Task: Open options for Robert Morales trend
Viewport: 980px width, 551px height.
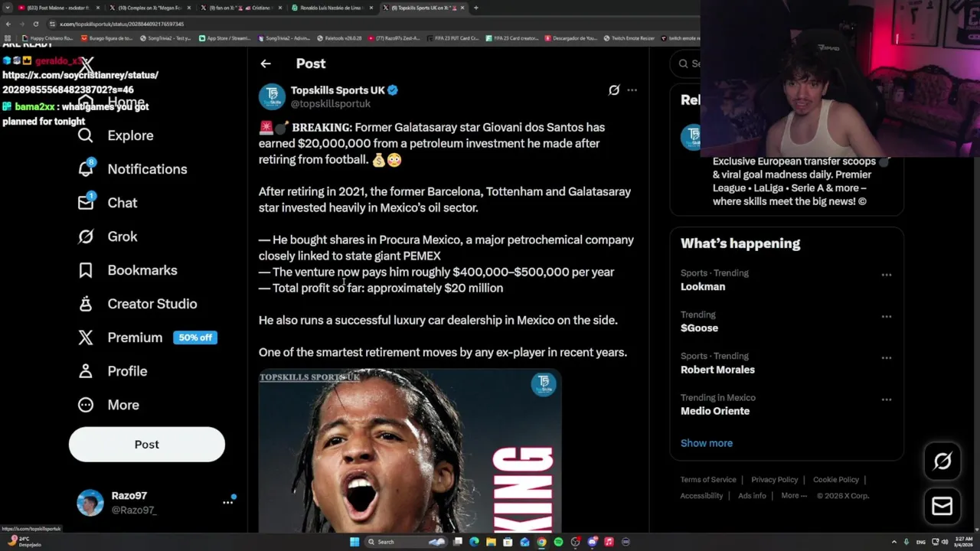Action: pos(886,357)
